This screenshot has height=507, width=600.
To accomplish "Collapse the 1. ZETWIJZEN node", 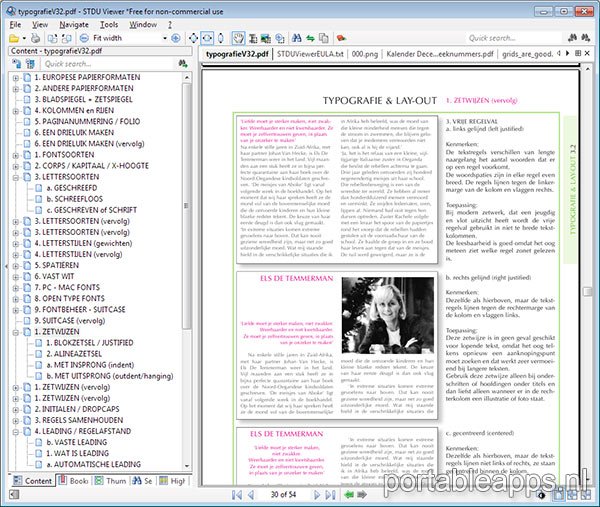I will coord(15,332).
